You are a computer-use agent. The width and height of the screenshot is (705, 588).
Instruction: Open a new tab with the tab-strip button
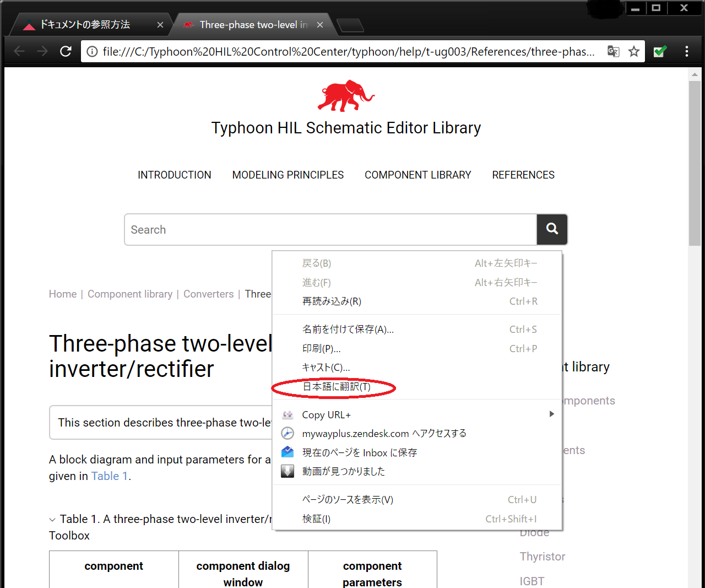[350, 25]
